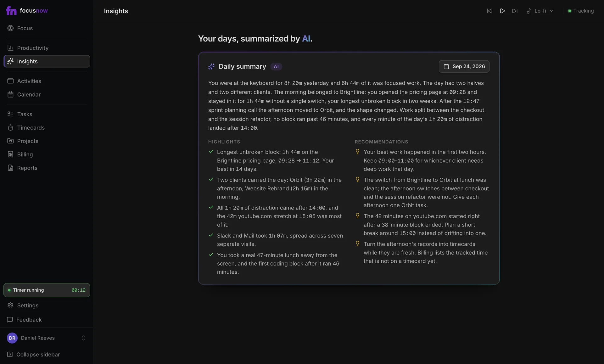This screenshot has height=364, width=604.
Task: Click the Daily summary sparkle icon
Action: [x=211, y=66]
